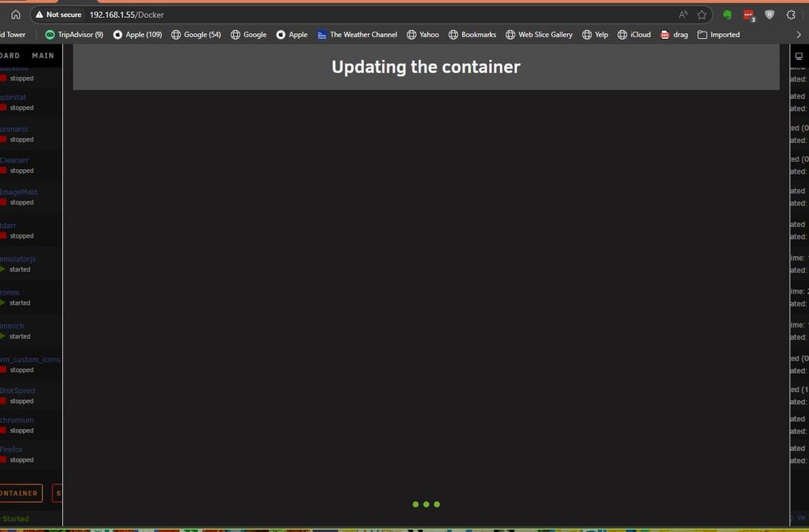Open the Apple bookmark without a count
Screen dimensions: 809x532
click(x=292, y=35)
